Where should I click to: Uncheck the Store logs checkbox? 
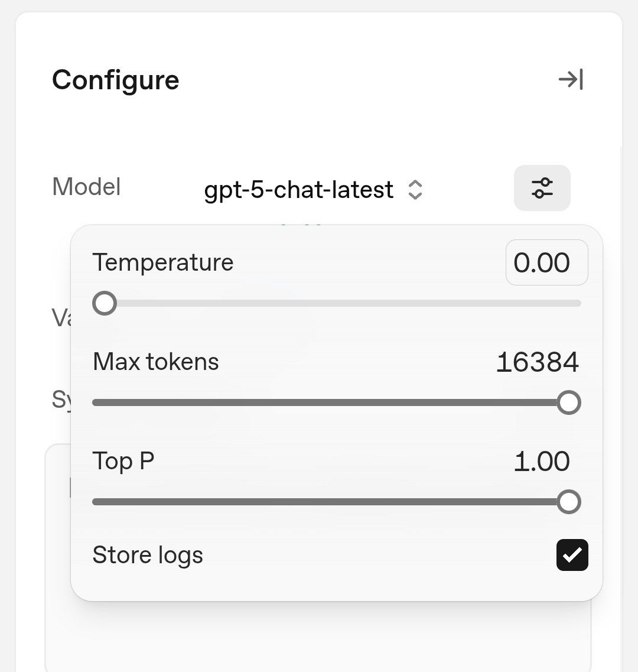coord(572,555)
